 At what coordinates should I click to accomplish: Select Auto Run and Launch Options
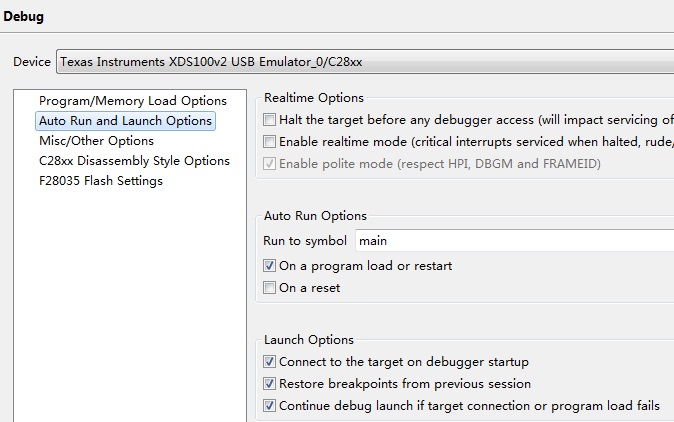(x=125, y=121)
